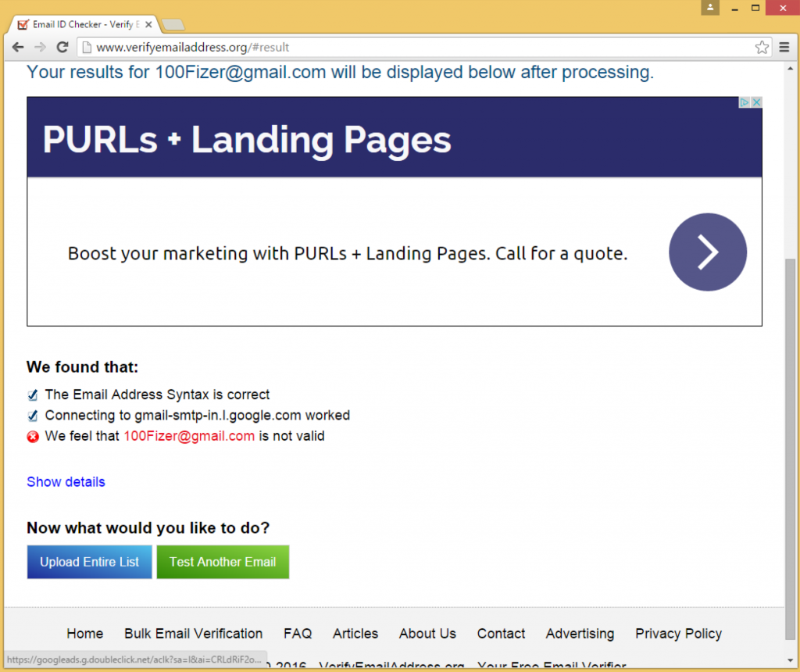The width and height of the screenshot is (800, 672).
Task: Click the ad's round arrow button
Action: pos(707,252)
